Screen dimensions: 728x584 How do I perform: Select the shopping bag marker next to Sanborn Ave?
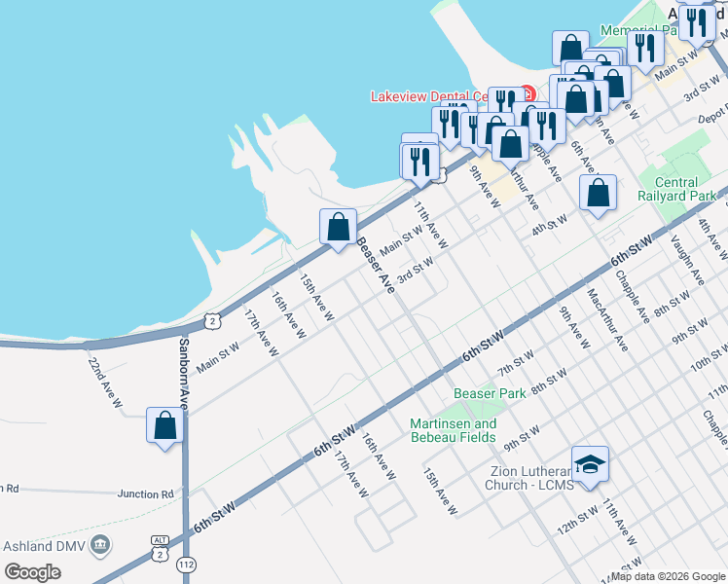tap(164, 428)
